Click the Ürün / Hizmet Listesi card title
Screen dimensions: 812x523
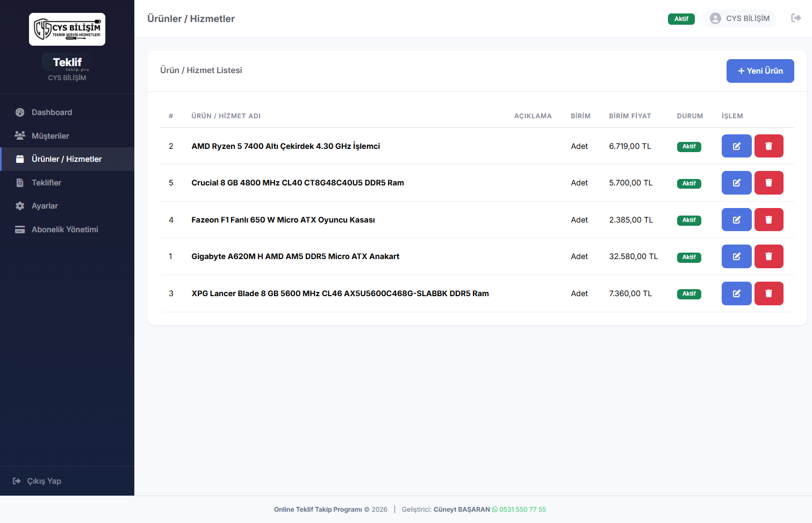click(x=201, y=70)
